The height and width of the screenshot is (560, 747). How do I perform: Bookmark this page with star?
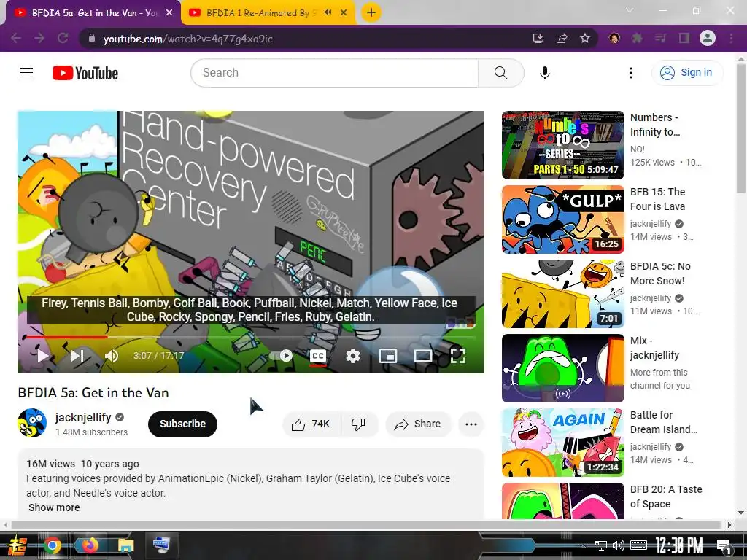tap(585, 38)
